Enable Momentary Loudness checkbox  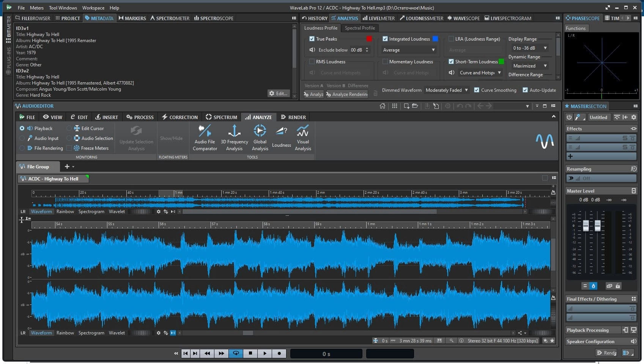tap(385, 61)
